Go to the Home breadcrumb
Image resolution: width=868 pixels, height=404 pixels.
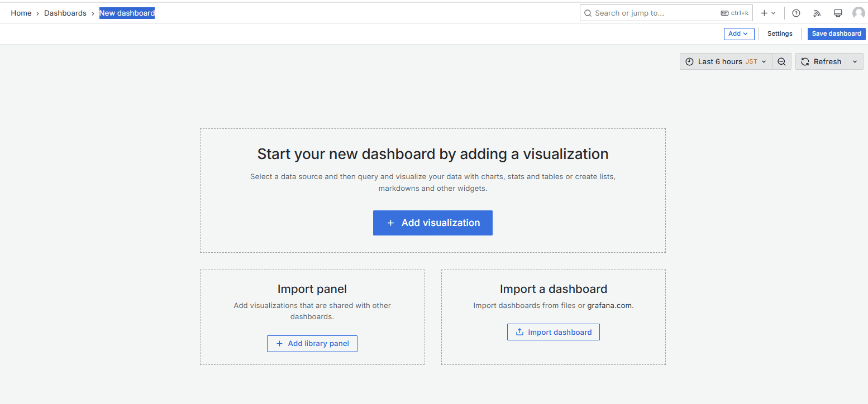click(21, 13)
